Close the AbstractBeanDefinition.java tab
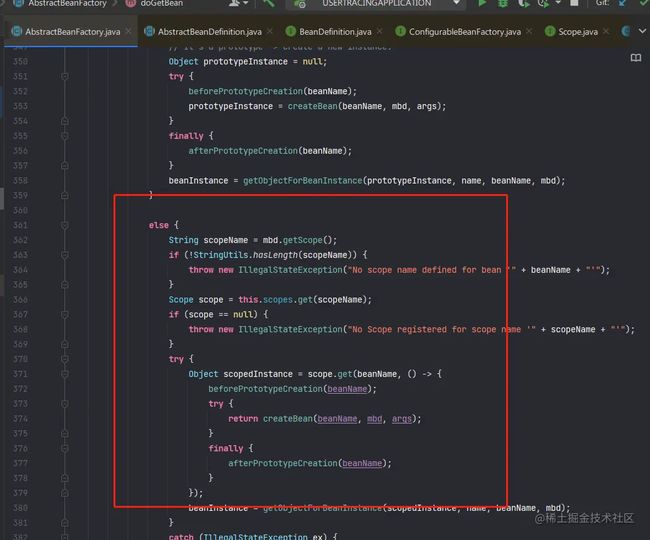 click(270, 31)
